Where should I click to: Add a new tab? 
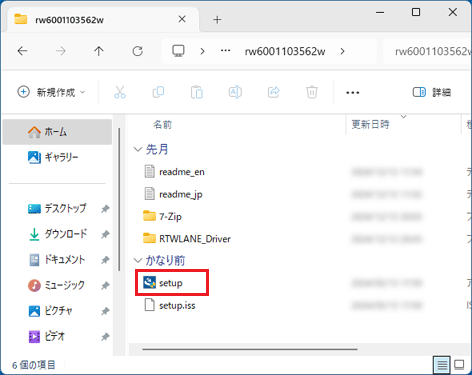point(217,20)
